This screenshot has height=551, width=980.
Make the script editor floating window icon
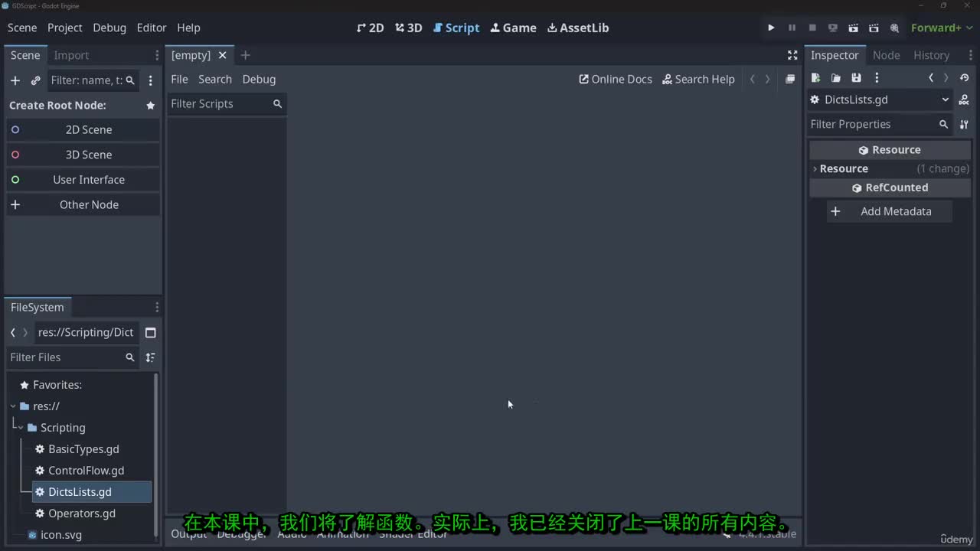click(790, 80)
